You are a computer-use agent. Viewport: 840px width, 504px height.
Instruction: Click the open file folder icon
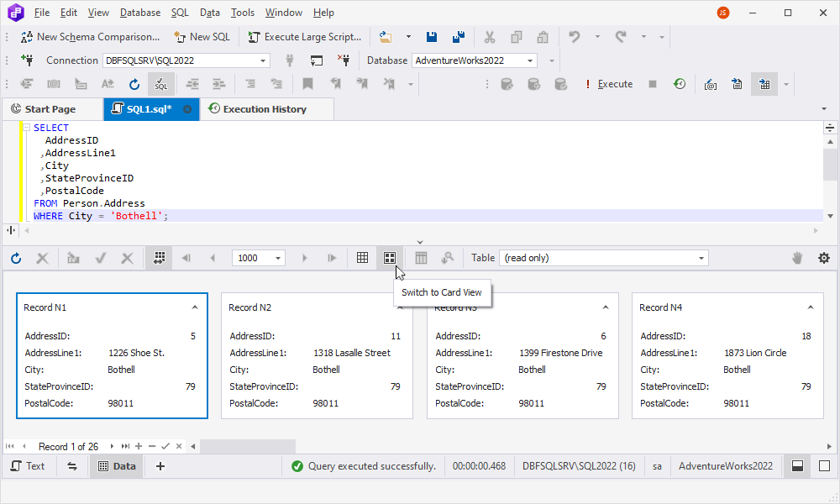(x=386, y=37)
